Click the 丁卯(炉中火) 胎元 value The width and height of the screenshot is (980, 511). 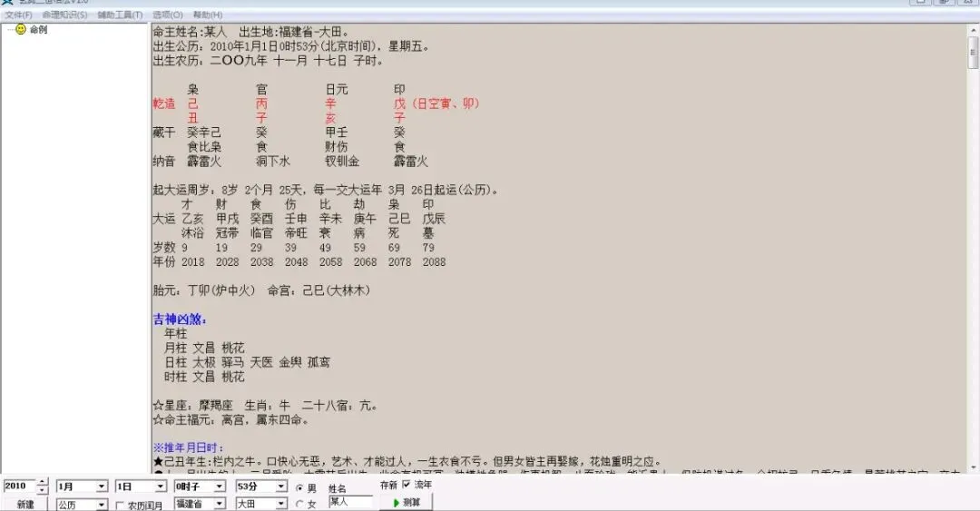tap(221, 290)
